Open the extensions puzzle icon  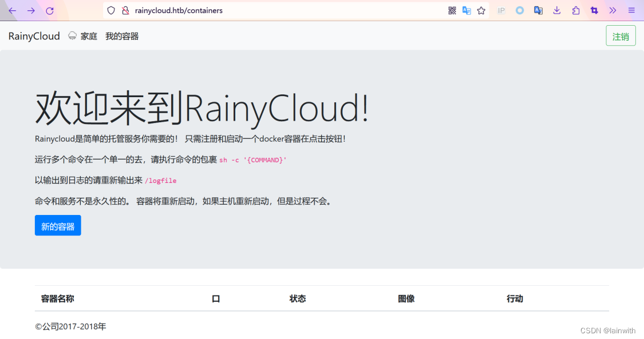[576, 11]
